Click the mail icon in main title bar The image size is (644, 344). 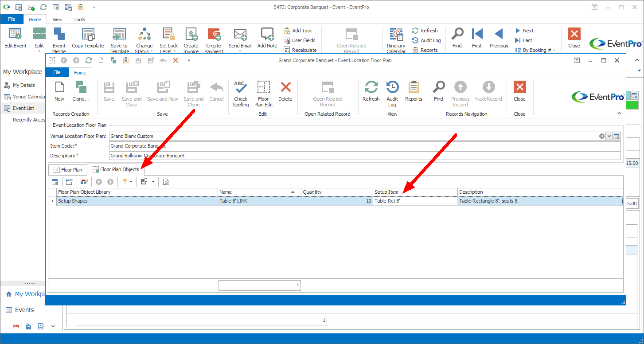31,7
